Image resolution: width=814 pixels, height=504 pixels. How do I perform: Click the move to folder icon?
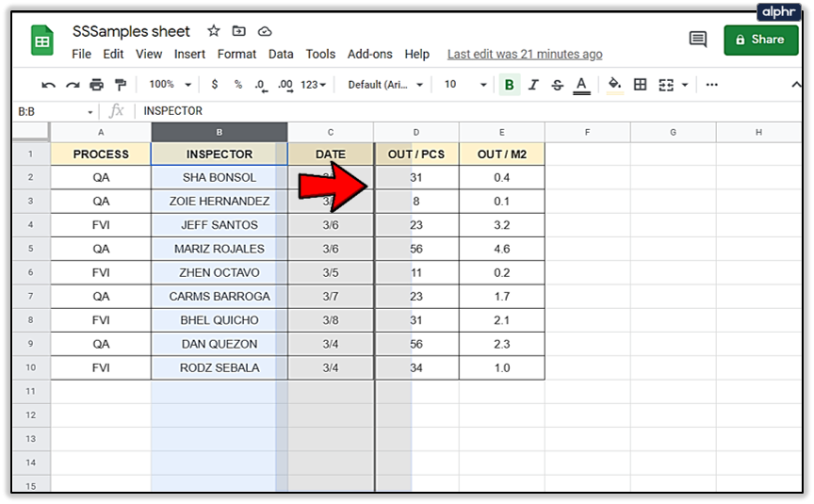click(239, 32)
